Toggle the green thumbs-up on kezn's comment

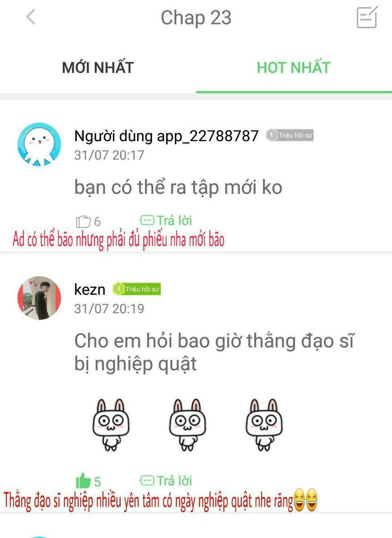click(x=83, y=480)
